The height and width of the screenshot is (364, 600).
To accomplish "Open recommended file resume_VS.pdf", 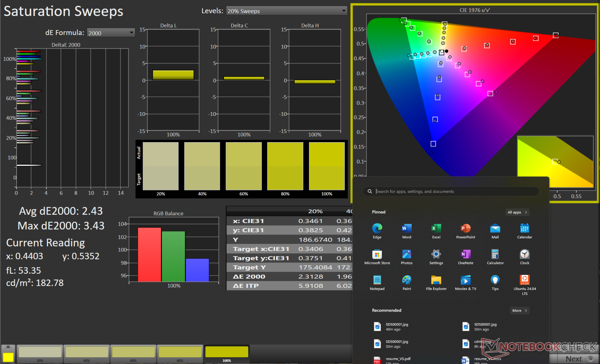I will (397, 359).
